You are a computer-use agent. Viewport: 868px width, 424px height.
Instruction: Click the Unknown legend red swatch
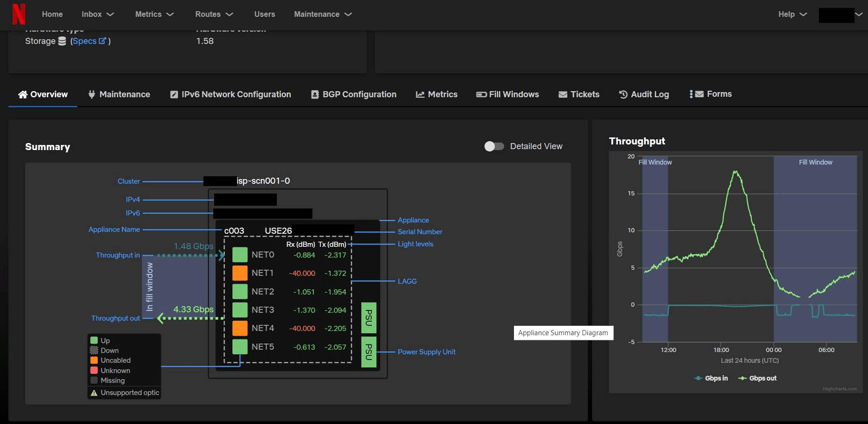94,370
